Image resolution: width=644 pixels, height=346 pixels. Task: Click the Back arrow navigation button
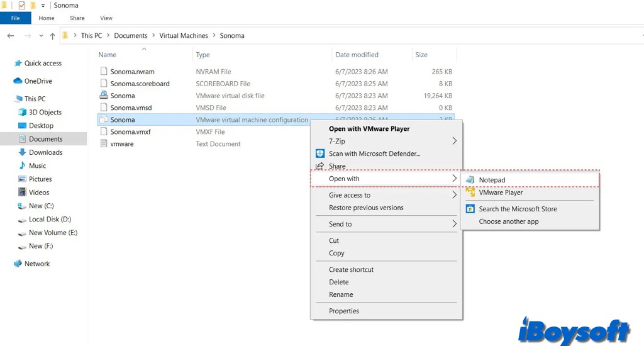(11, 36)
